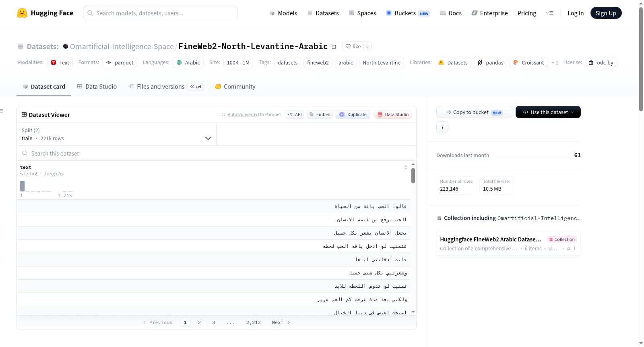Screen dimensions: 644x347
Task: Select the Arabic language tag
Action: pyautogui.click(x=188, y=62)
